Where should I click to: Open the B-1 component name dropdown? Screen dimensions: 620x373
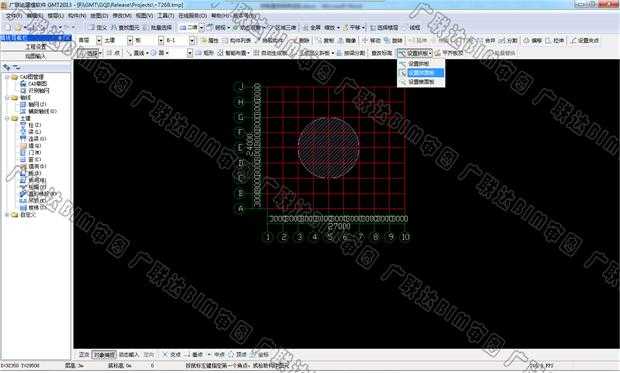[191, 40]
